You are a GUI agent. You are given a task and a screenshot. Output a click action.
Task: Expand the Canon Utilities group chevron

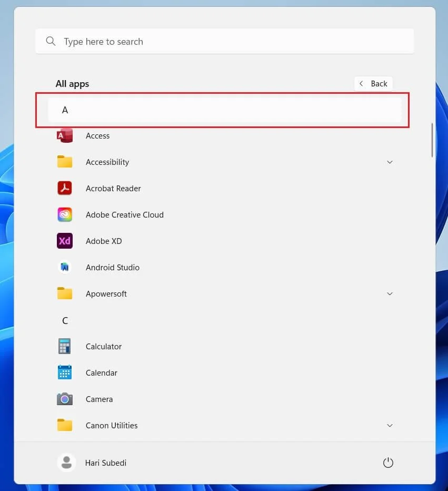click(x=390, y=425)
